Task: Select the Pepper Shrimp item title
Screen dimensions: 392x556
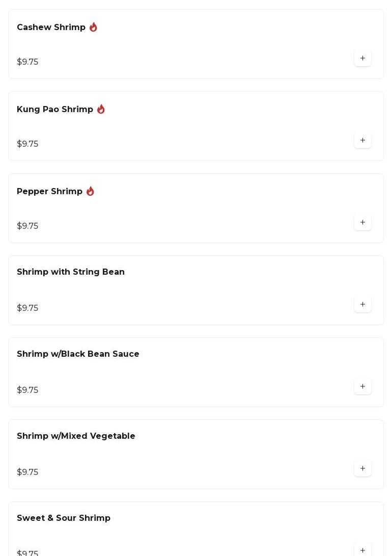Action: [49, 192]
